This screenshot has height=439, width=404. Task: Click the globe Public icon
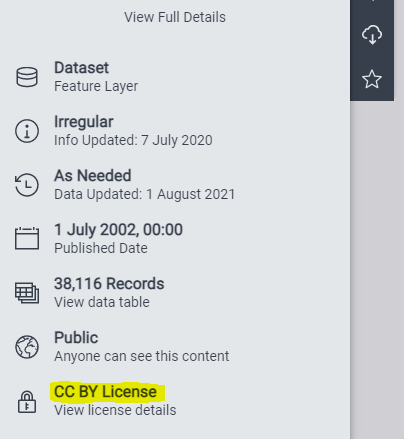pos(27,347)
